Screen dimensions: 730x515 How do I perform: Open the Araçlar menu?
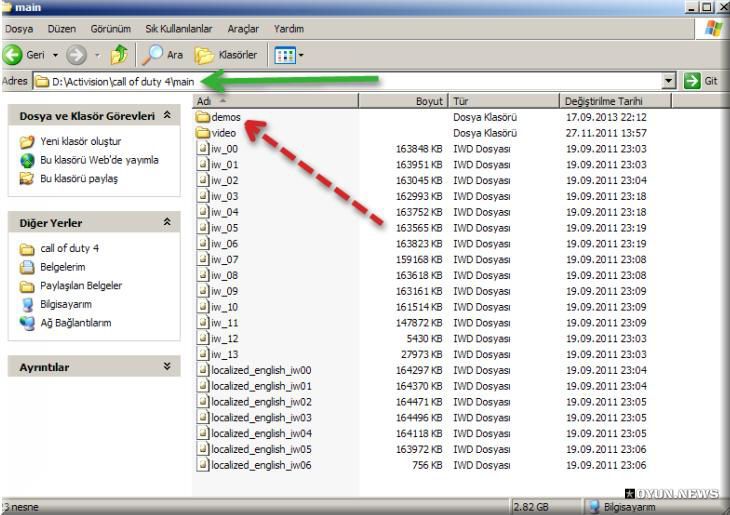click(x=243, y=29)
